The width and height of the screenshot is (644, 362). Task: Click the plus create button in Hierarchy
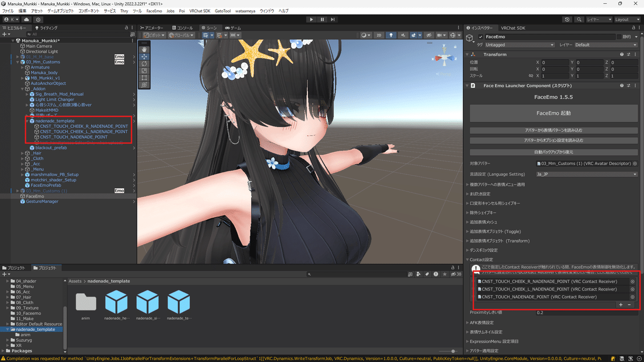coord(6,34)
